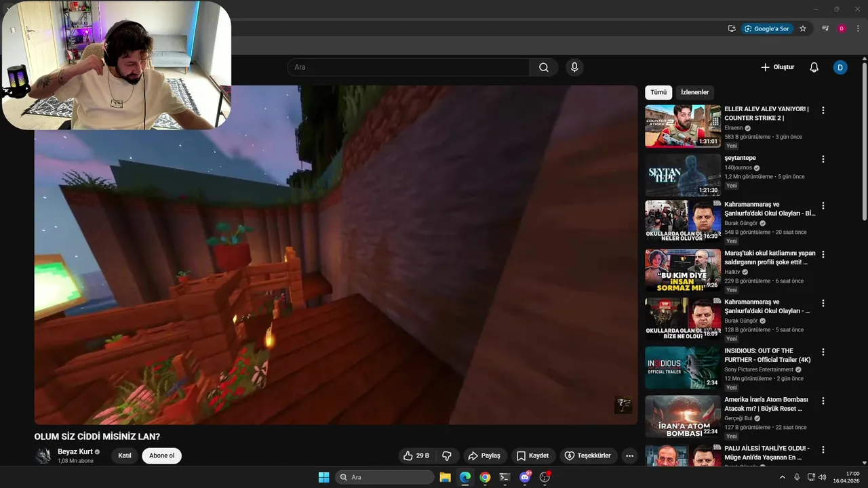Open Google Chrome from the taskbar

[485, 477]
